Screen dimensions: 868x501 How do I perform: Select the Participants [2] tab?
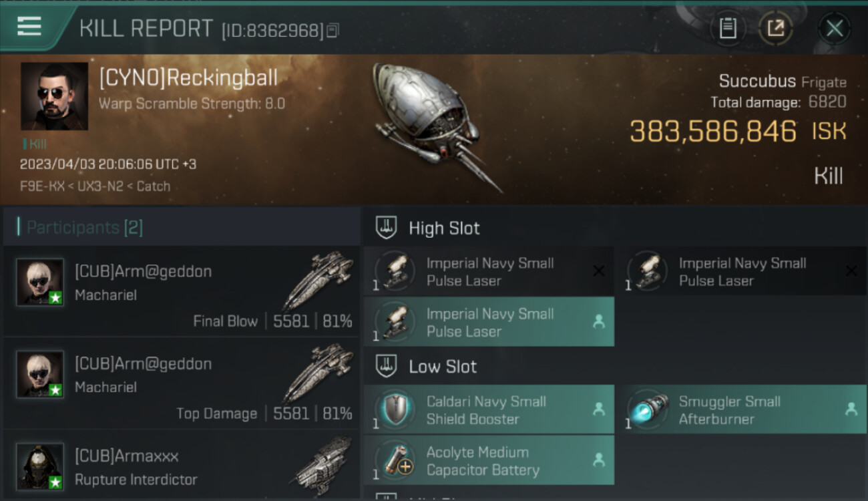point(84,227)
